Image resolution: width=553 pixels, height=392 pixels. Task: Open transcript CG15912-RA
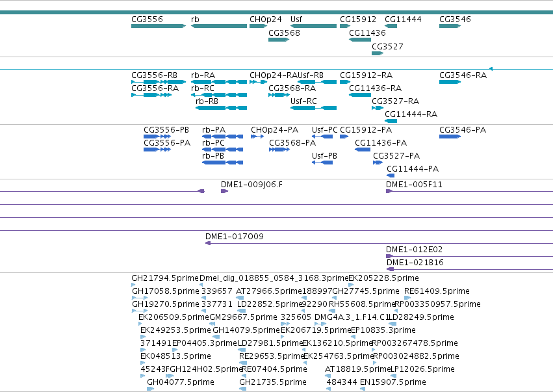pos(345,82)
